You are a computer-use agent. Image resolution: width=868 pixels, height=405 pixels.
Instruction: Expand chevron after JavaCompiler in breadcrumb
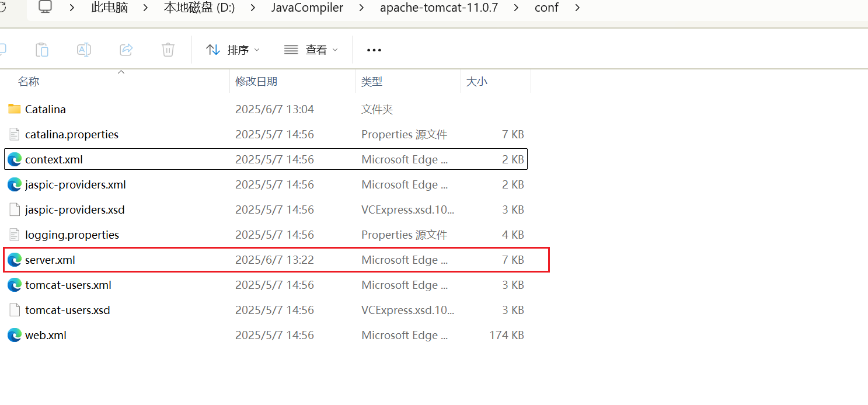361,8
